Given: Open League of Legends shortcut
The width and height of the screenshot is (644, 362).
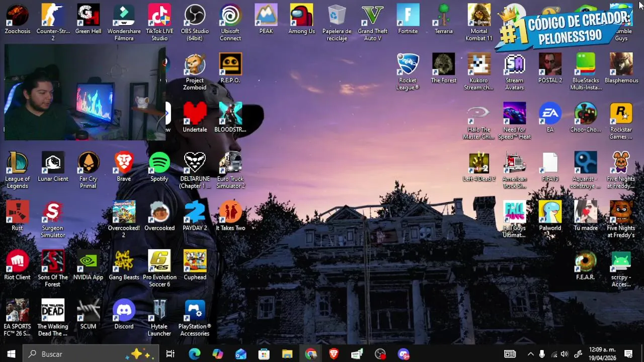Looking at the screenshot, I should tap(18, 171).
